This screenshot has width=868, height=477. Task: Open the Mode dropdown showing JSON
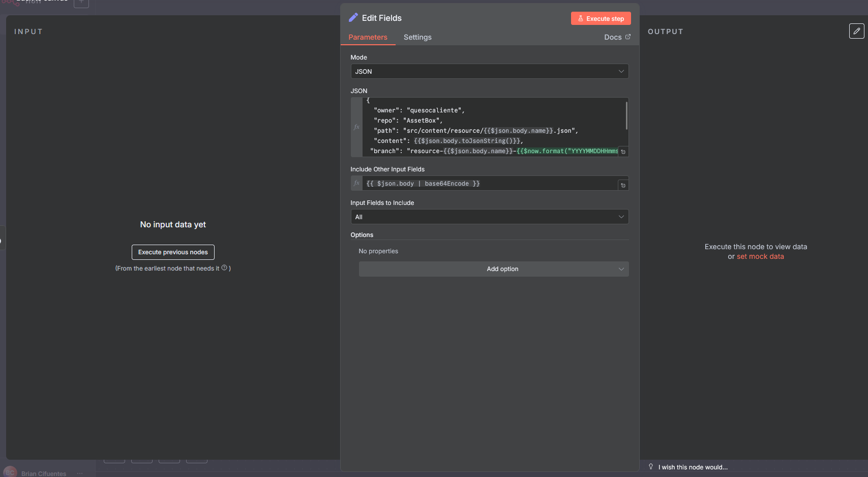pos(489,71)
